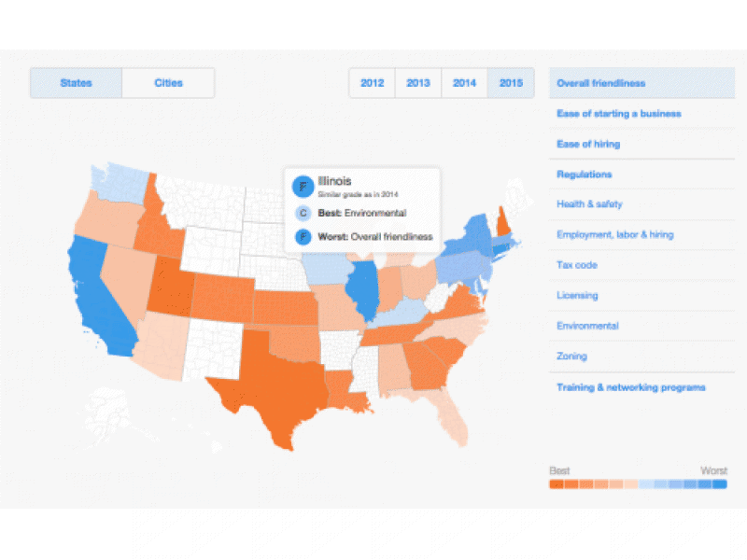747x560 pixels.
Task: Choose the Tax code filter
Action: coord(577,265)
